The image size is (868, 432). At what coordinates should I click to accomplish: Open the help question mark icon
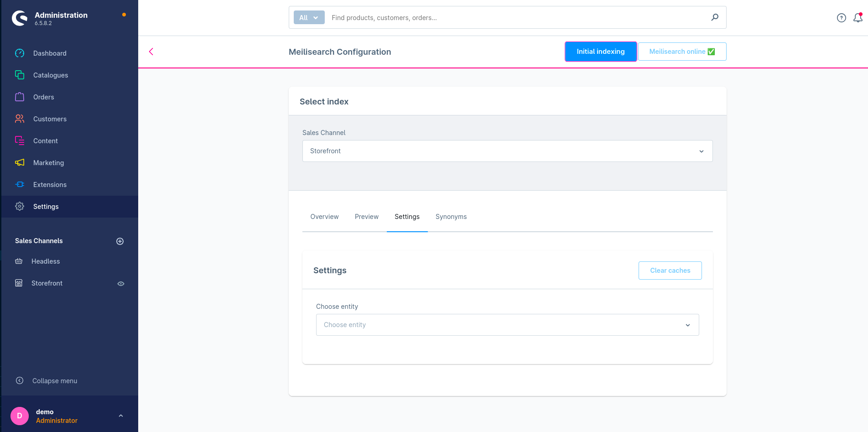[x=842, y=18]
